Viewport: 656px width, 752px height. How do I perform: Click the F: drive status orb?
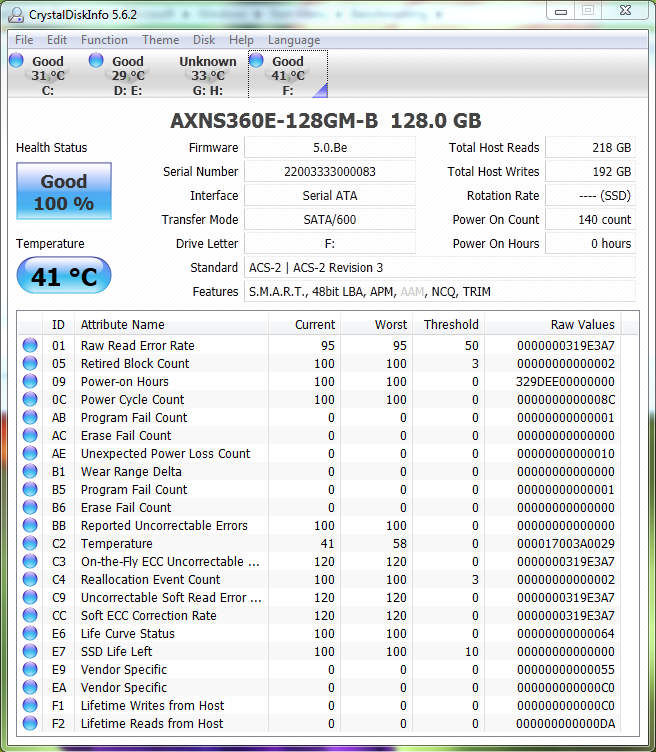click(257, 61)
